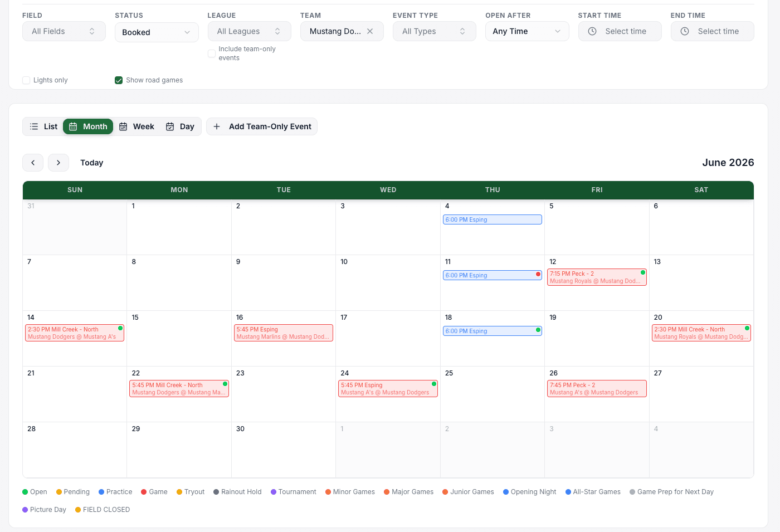Screen dimensions: 780x532
Task: Click the Today button
Action: (92, 163)
